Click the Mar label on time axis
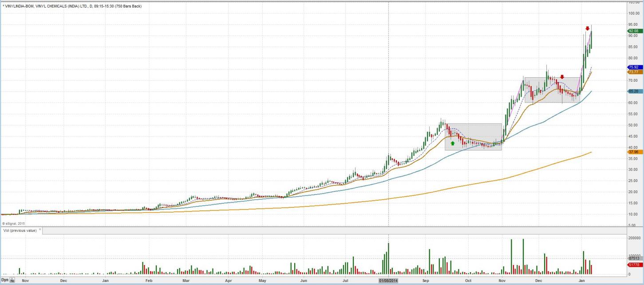 (x=186, y=281)
